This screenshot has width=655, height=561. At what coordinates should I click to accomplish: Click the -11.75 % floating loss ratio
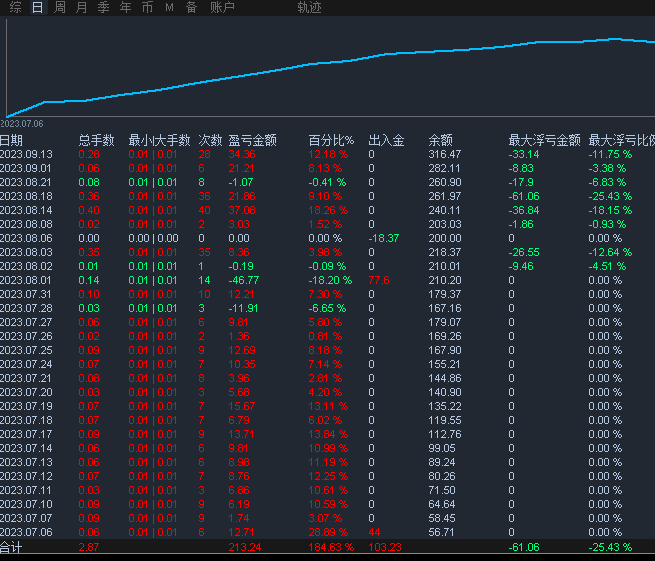pyautogui.click(x=610, y=155)
